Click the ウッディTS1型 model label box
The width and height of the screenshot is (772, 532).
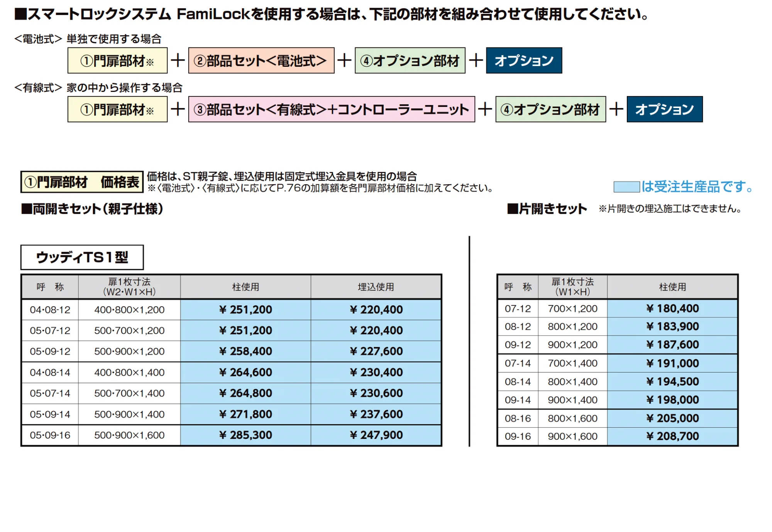[82, 257]
